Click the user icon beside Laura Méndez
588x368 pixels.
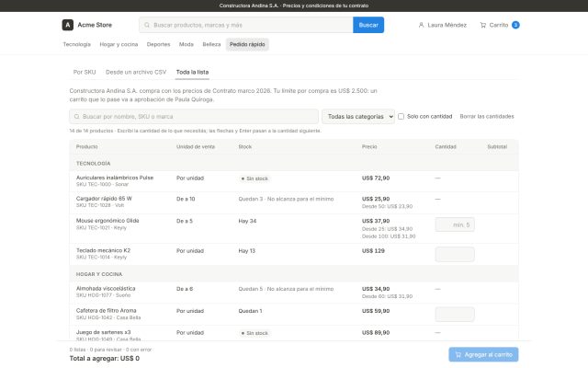point(421,25)
